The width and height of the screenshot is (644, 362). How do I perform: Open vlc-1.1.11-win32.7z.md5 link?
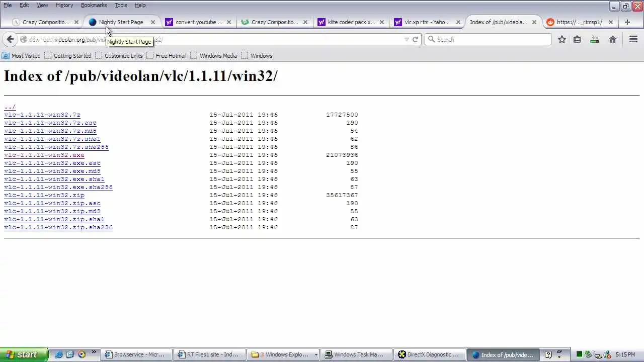(50, 131)
